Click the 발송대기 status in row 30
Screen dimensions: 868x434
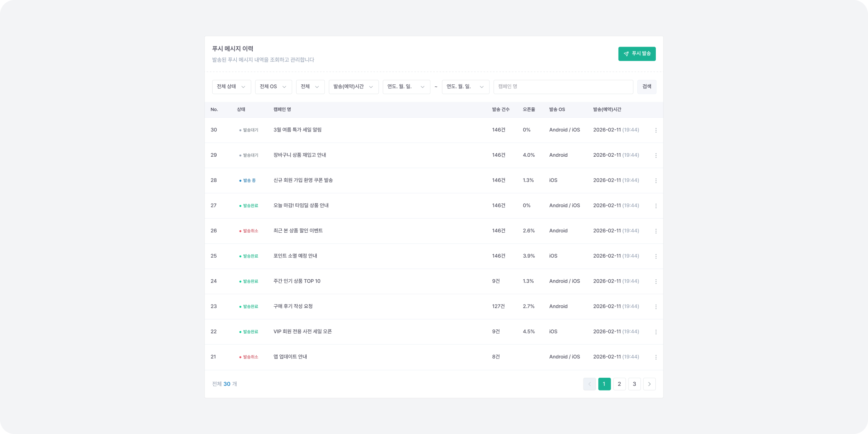(249, 130)
